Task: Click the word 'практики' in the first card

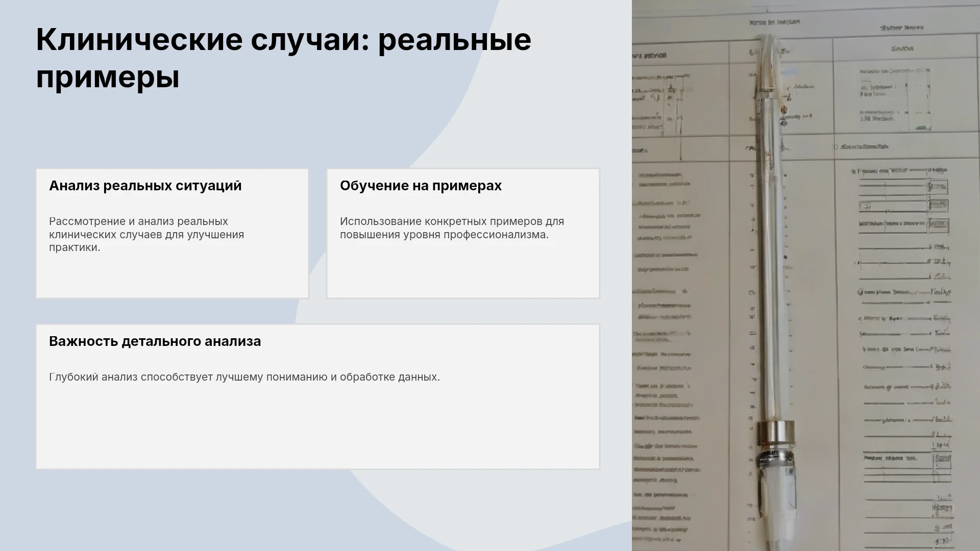Action: pyautogui.click(x=73, y=247)
